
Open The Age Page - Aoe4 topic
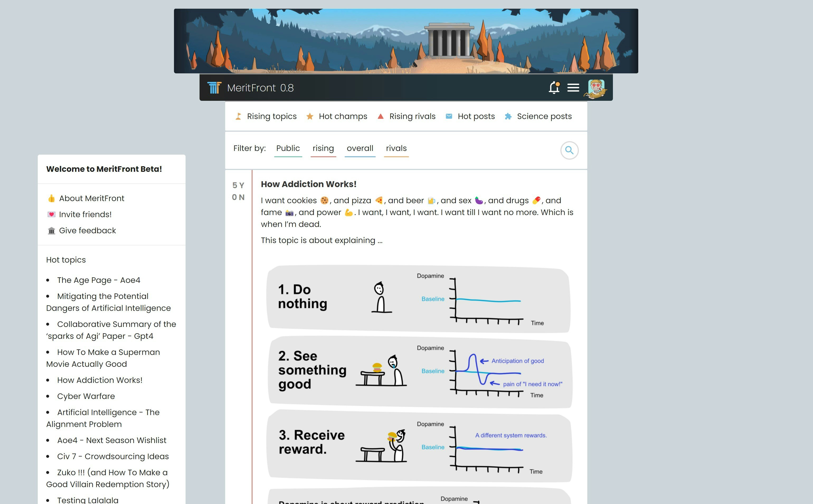coord(98,280)
